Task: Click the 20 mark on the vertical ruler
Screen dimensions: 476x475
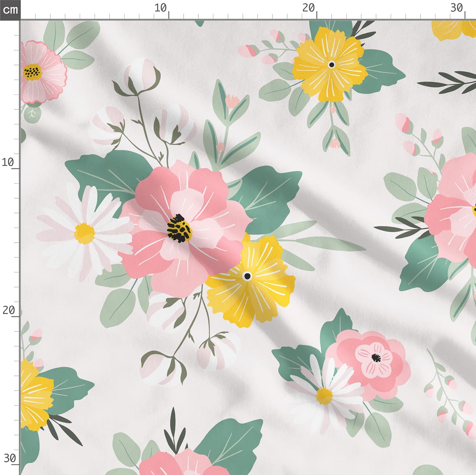Action: 8,310
